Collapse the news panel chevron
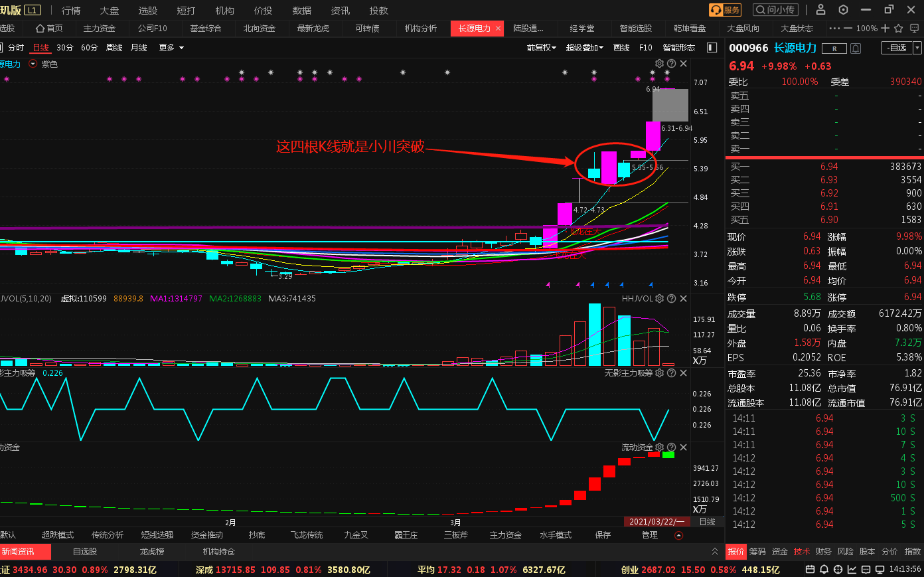The image size is (924, 577). pyautogui.click(x=715, y=551)
